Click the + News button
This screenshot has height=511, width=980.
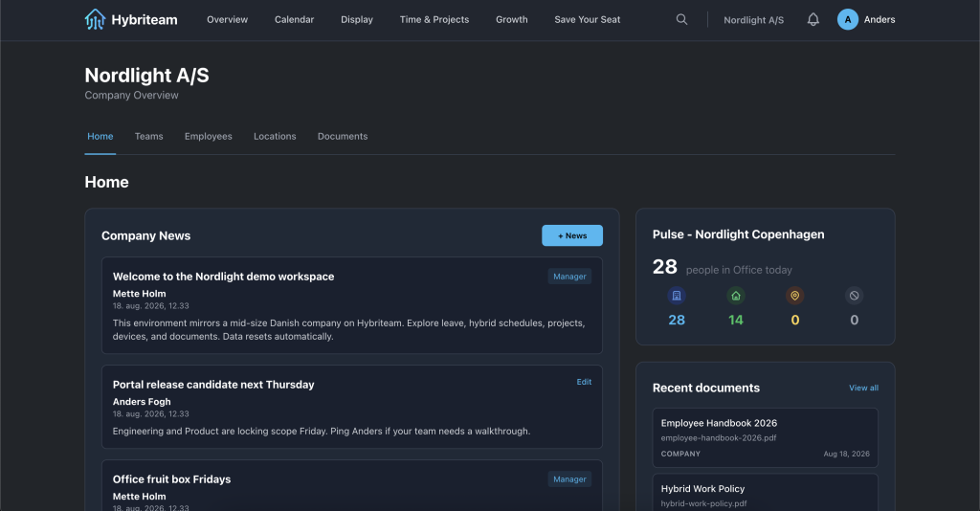coord(572,235)
